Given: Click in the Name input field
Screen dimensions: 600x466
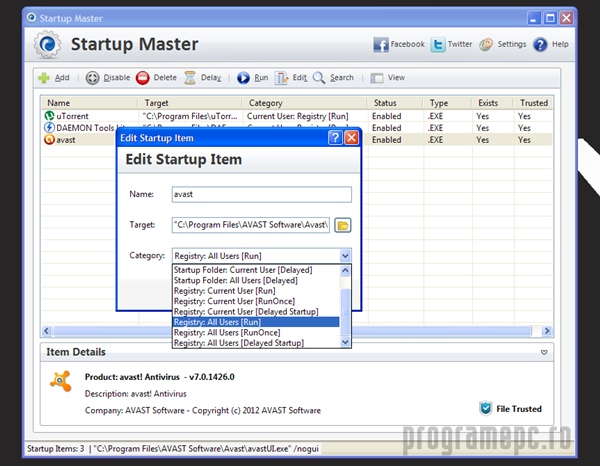Looking at the screenshot, I should [x=262, y=194].
